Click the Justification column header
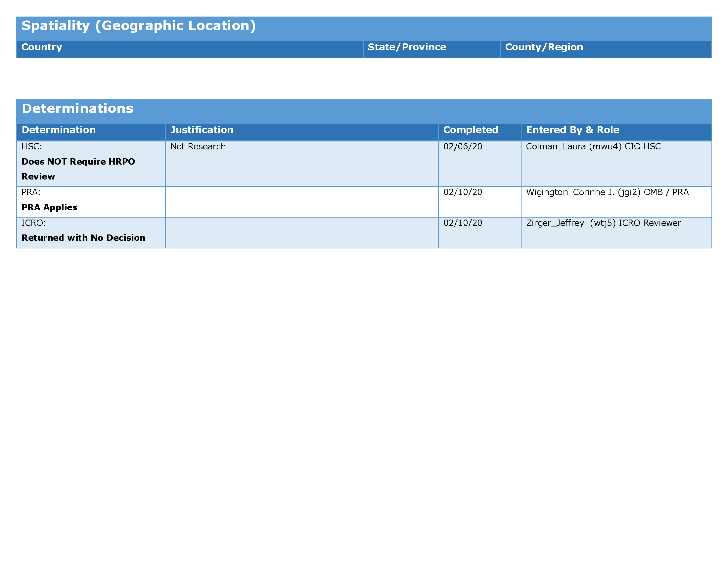This screenshot has height=563, width=728. tap(202, 130)
